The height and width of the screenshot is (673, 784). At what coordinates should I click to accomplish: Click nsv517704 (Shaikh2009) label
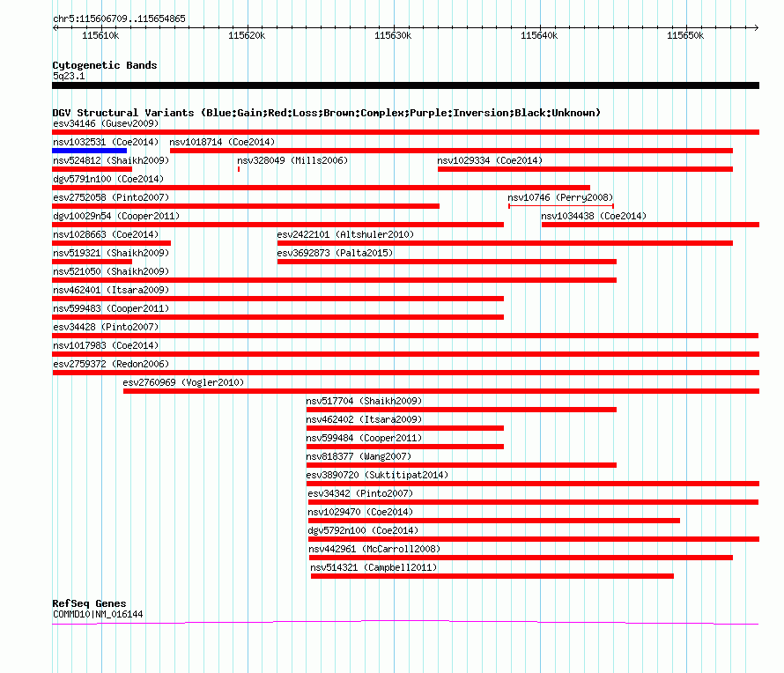364,401
